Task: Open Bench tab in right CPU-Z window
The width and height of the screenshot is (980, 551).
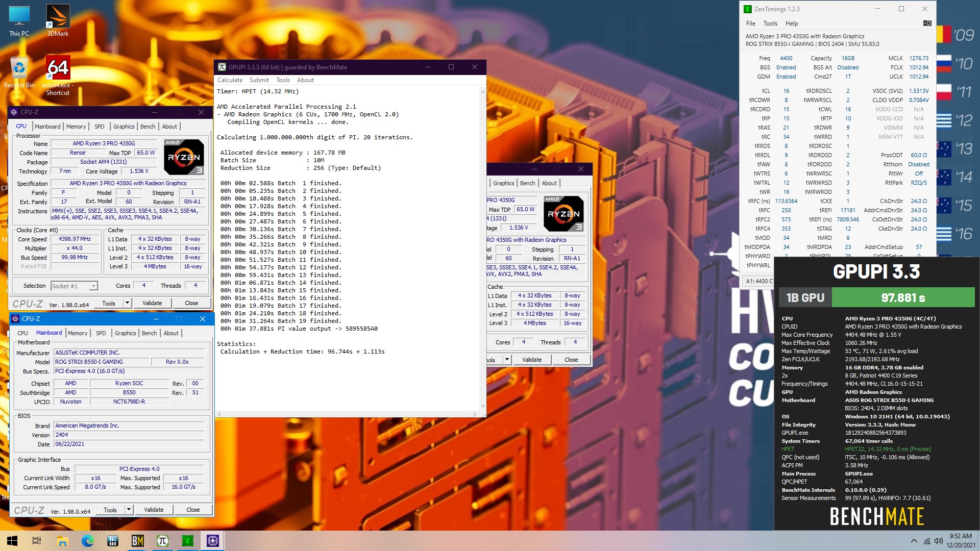Action: (x=528, y=183)
